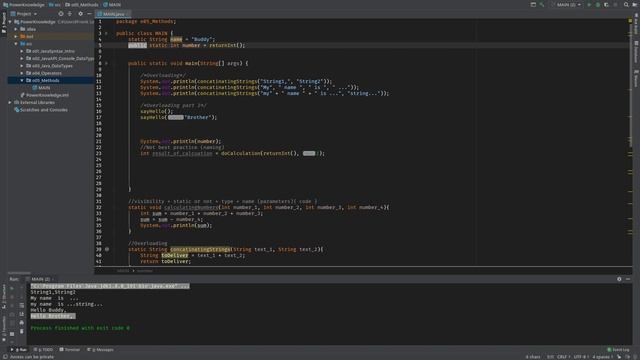The width and height of the screenshot is (640, 360).
Task: Hide the Run panel with minus icon
Action: point(628,279)
